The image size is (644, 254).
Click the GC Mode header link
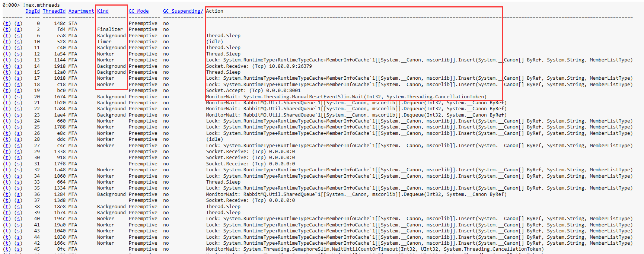tap(138, 11)
